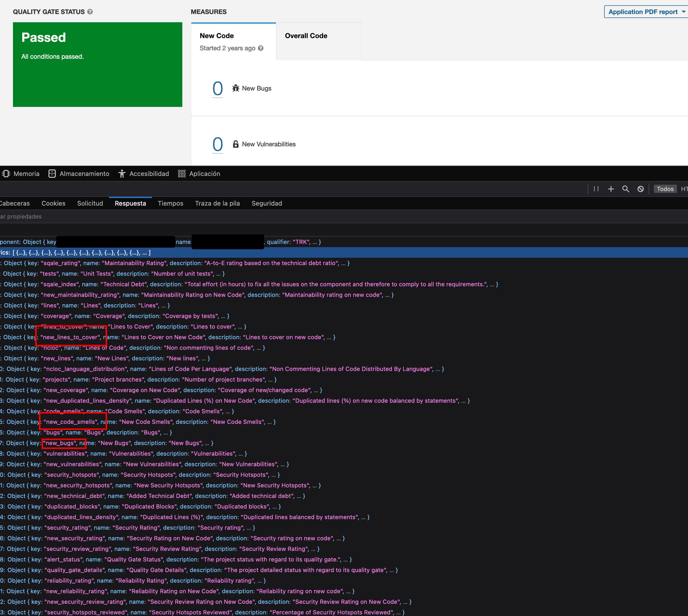Clear network requests with the block icon
Viewport: 688px width, 616px height.
[640, 189]
